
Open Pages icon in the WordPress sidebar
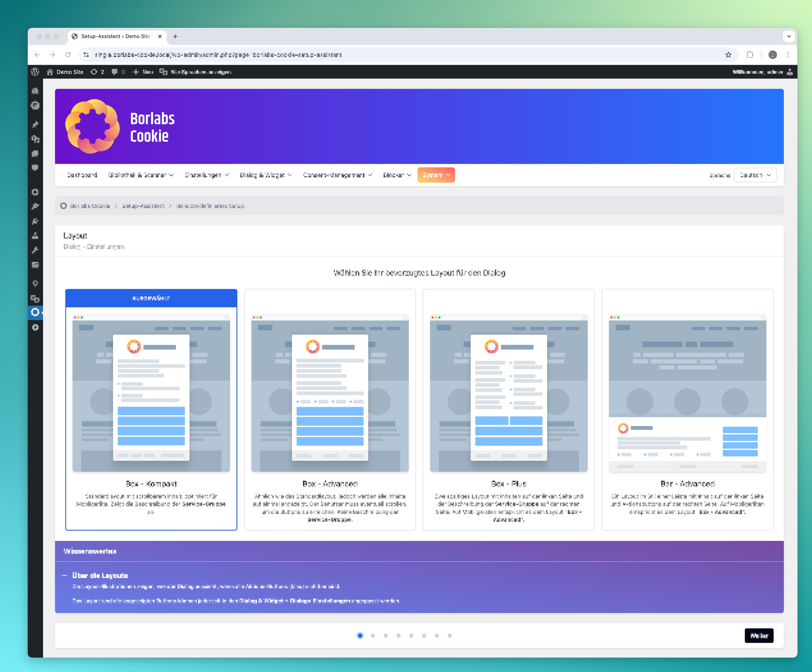point(35,154)
